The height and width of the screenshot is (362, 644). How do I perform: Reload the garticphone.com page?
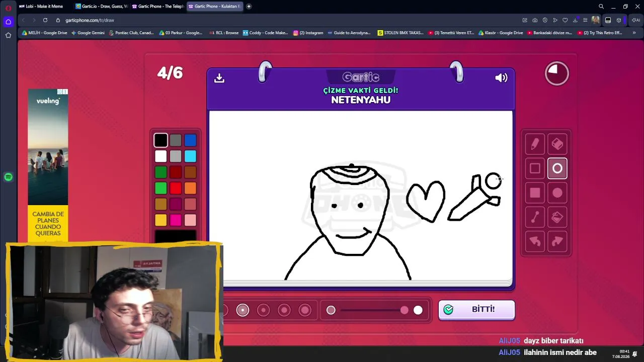coord(45,20)
